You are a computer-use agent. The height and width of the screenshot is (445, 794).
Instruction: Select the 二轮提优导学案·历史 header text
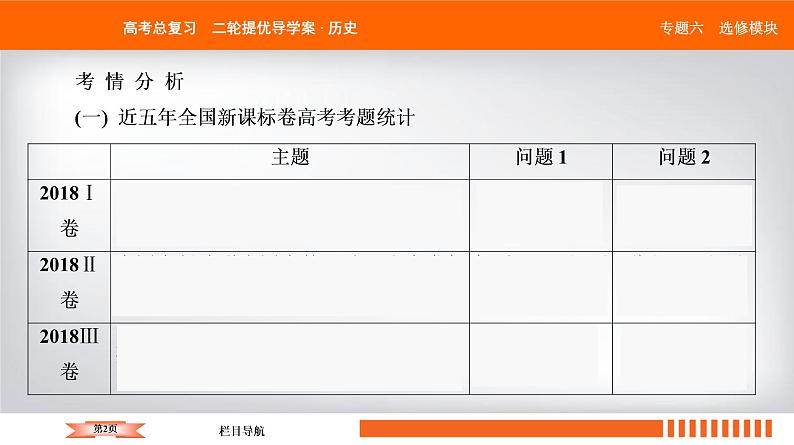pos(285,27)
